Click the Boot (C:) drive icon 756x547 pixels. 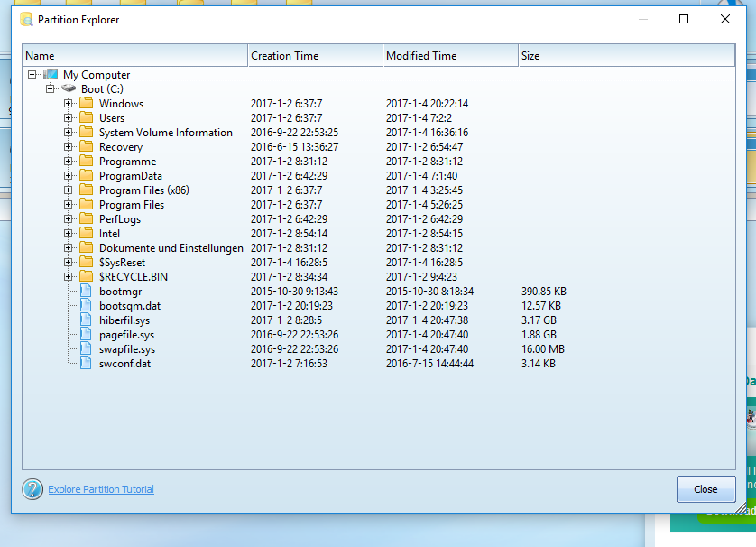pyautogui.click(x=69, y=88)
